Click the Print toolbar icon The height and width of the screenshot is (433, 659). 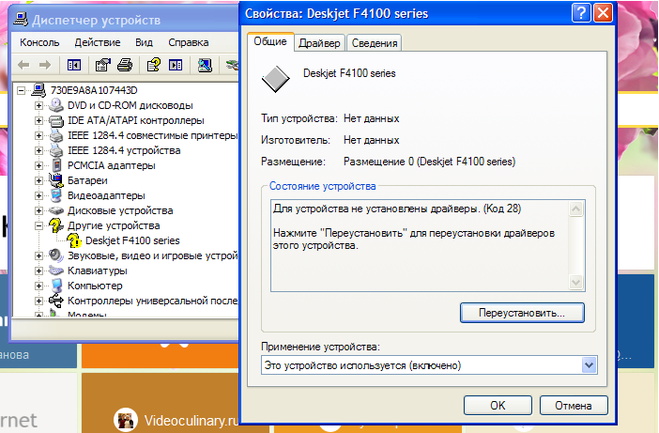tap(125, 65)
